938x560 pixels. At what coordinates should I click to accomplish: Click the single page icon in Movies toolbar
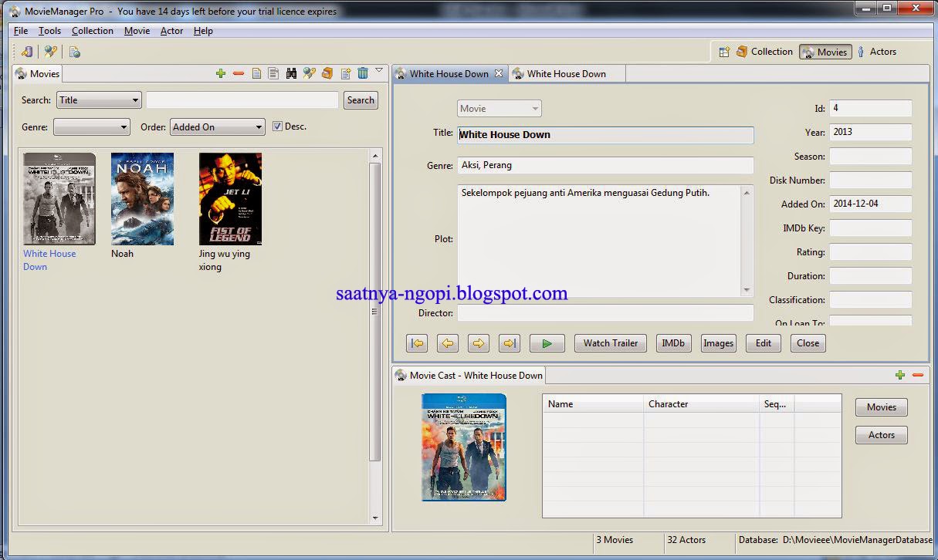[256, 73]
